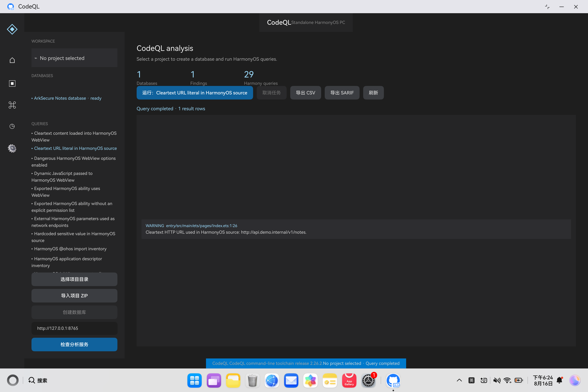Click the CodeQL app icon in dock
Image resolution: width=588 pixels, height=392 pixels.
[393, 381]
